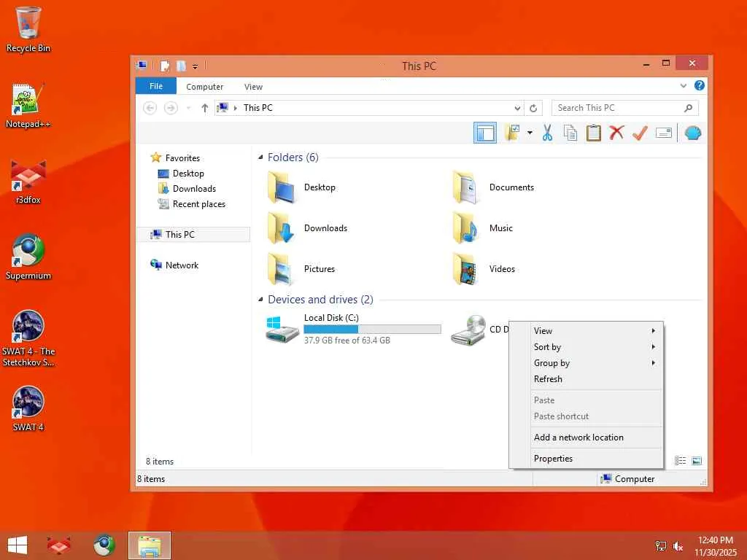Open Group by submenu in context menu

pyautogui.click(x=586, y=363)
